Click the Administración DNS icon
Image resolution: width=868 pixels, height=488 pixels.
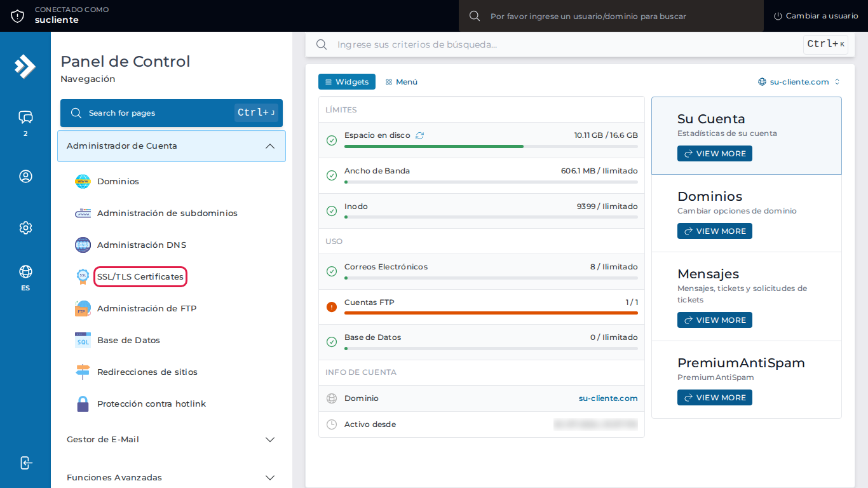(83, 245)
